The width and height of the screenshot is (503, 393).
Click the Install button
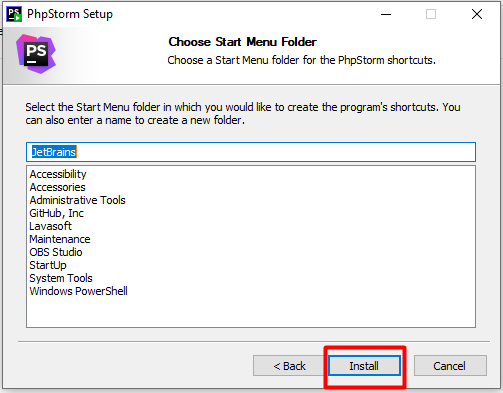coord(364,366)
